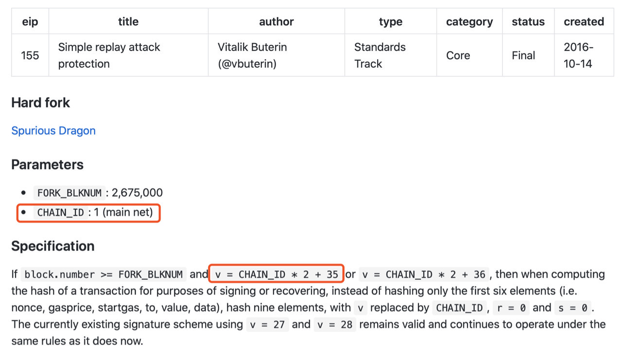Click the 'Hard fork' heading
The image size is (622, 364).
[41, 103]
